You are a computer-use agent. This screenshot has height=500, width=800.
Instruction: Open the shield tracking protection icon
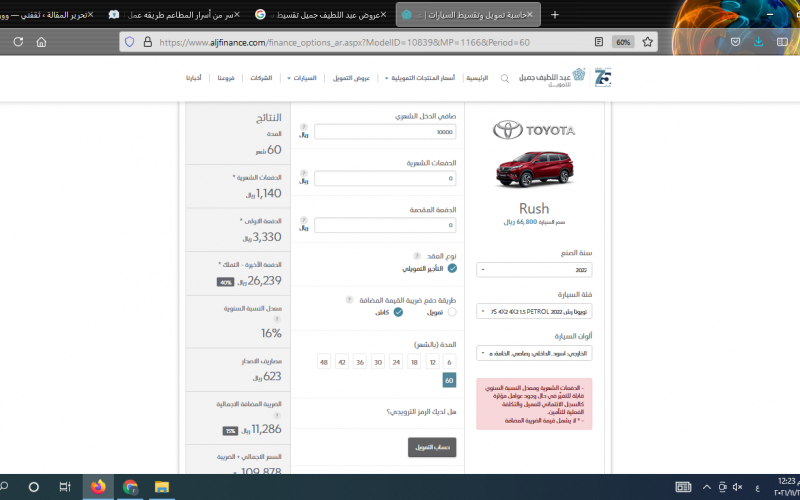[x=130, y=42]
